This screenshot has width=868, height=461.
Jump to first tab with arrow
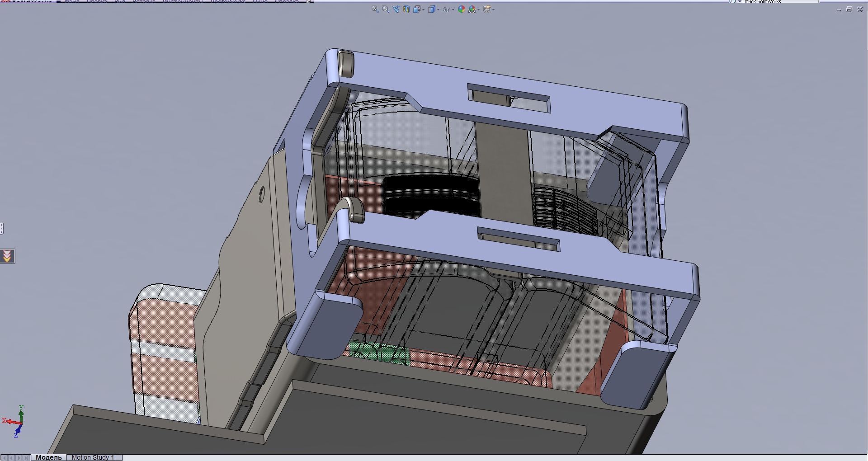(5, 458)
